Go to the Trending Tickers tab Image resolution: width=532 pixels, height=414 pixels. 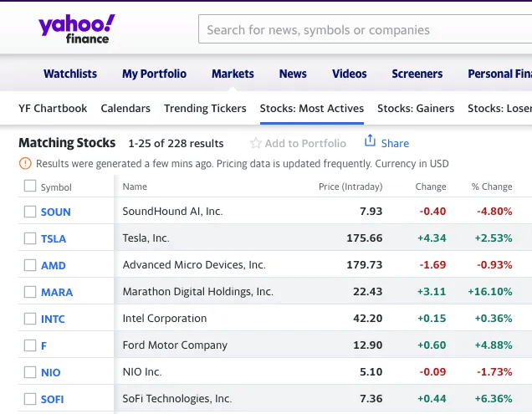click(x=205, y=108)
